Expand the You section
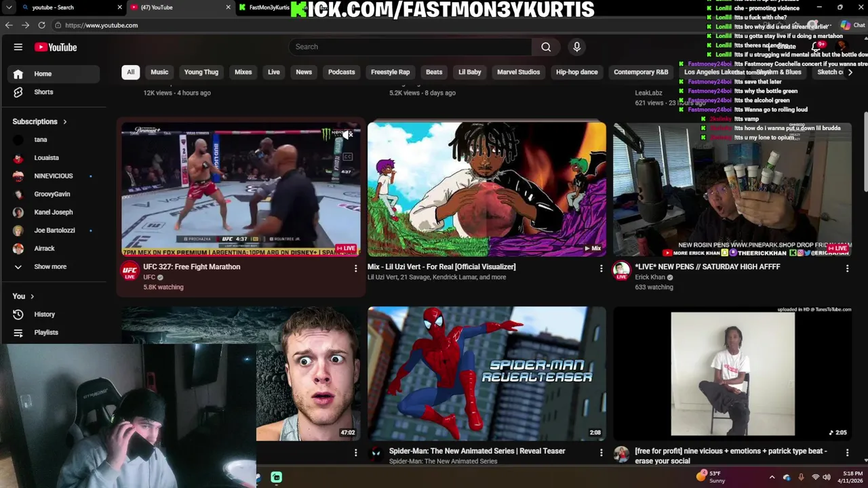Viewport: 868px width, 488px height. pyautogui.click(x=23, y=296)
